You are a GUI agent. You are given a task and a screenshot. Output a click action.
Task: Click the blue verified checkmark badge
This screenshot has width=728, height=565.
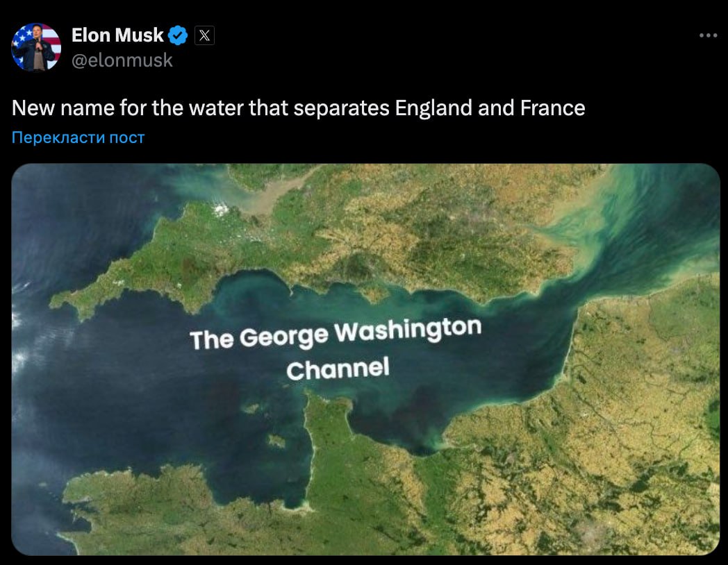[x=179, y=35]
